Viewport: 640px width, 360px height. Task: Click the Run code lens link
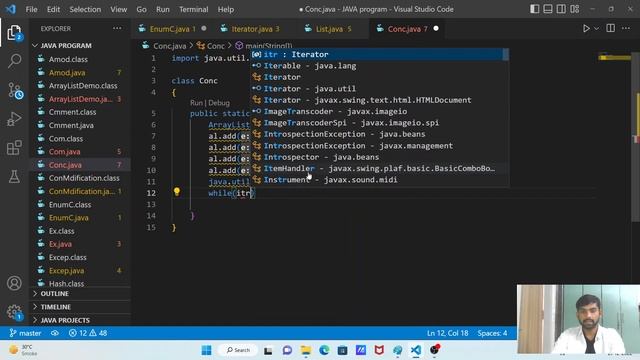point(196,103)
